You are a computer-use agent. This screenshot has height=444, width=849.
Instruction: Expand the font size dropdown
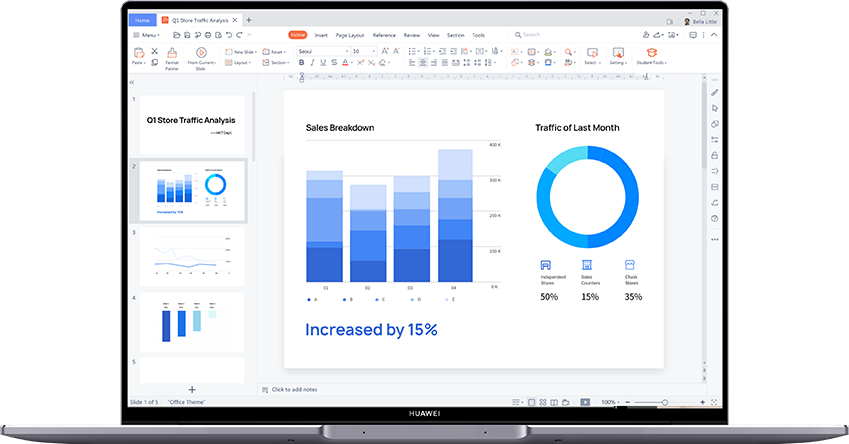click(x=373, y=51)
